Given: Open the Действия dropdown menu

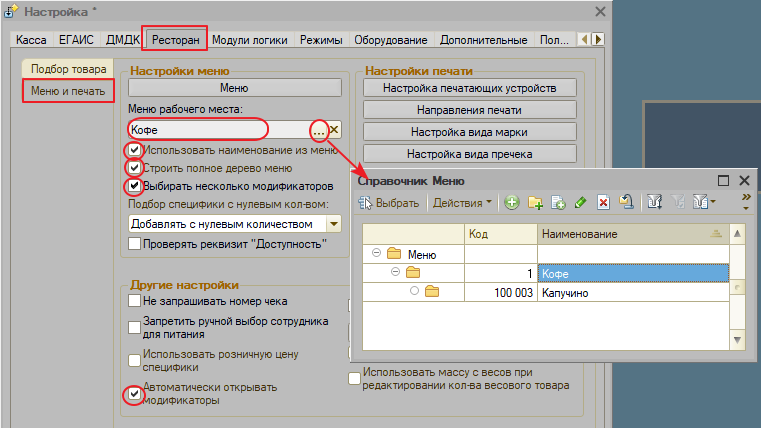Looking at the screenshot, I should tap(461, 203).
